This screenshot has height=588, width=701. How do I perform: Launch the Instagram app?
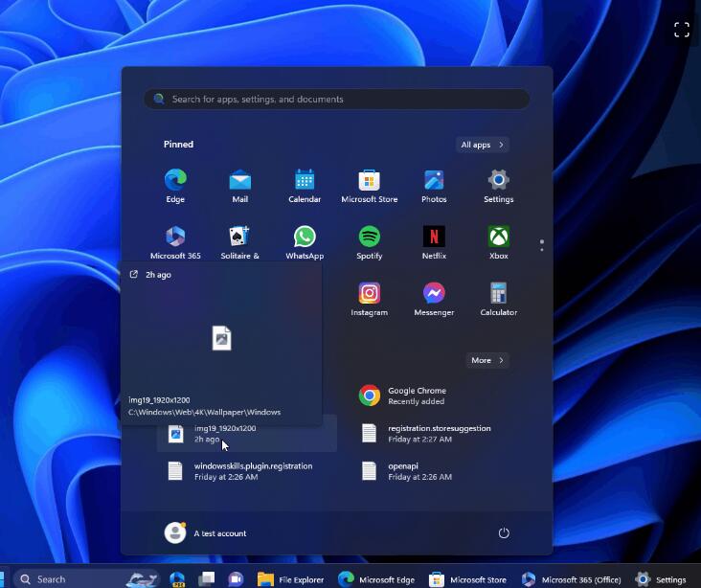pos(370,299)
